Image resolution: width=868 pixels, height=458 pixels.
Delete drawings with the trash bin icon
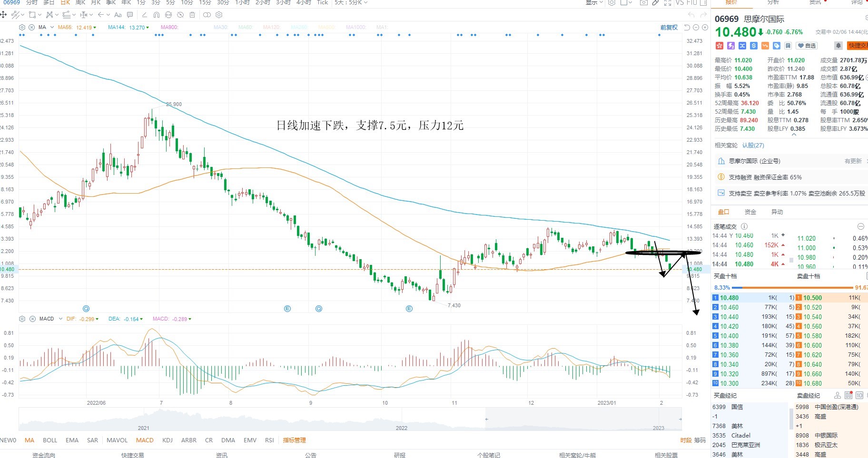pos(192,15)
